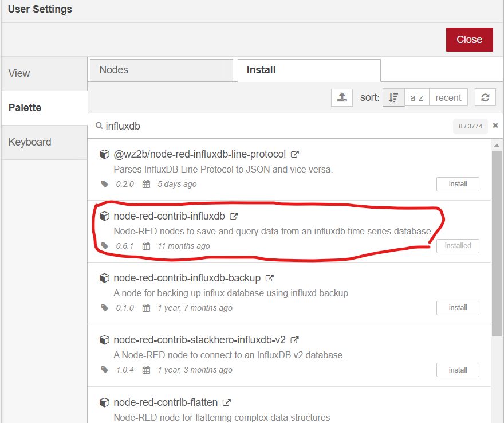Image resolution: width=504 pixels, height=423 pixels.
Task: Open the View settings section
Action: [x=44, y=73]
